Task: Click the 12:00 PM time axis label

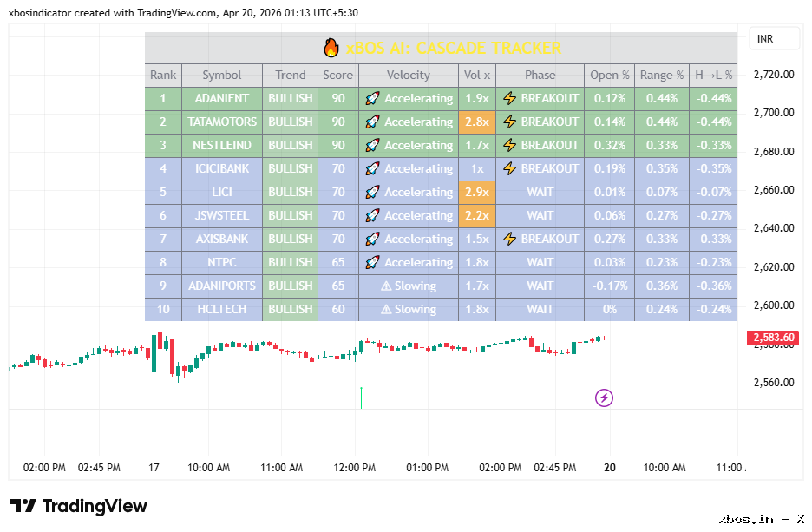Action: click(355, 467)
